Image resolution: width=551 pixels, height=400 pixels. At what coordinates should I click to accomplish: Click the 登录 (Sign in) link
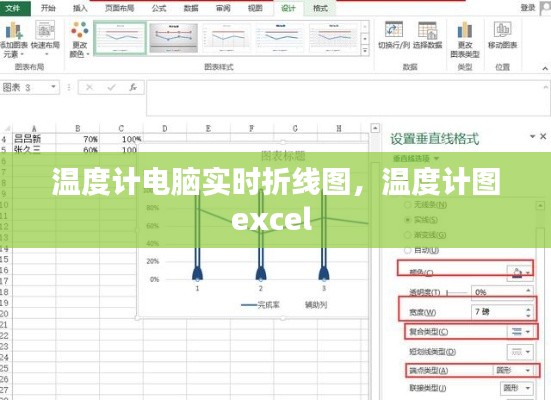528,8
